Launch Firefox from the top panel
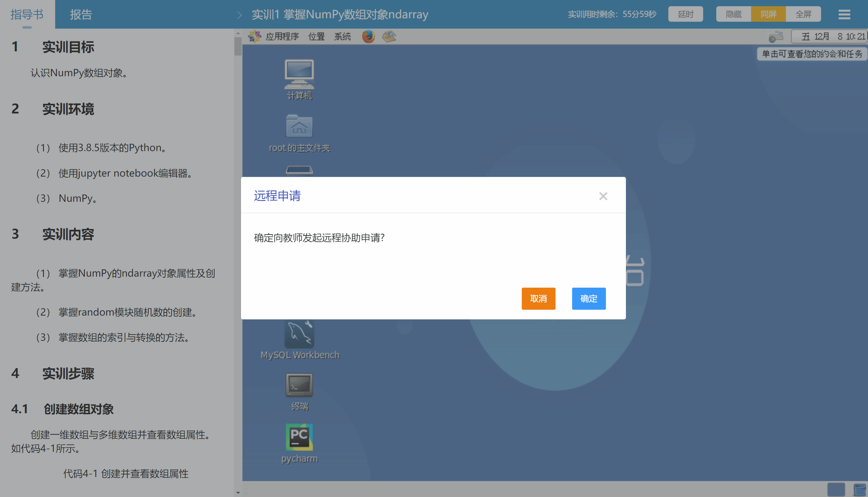This screenshot has width=868, height=497. coord(368,36)
